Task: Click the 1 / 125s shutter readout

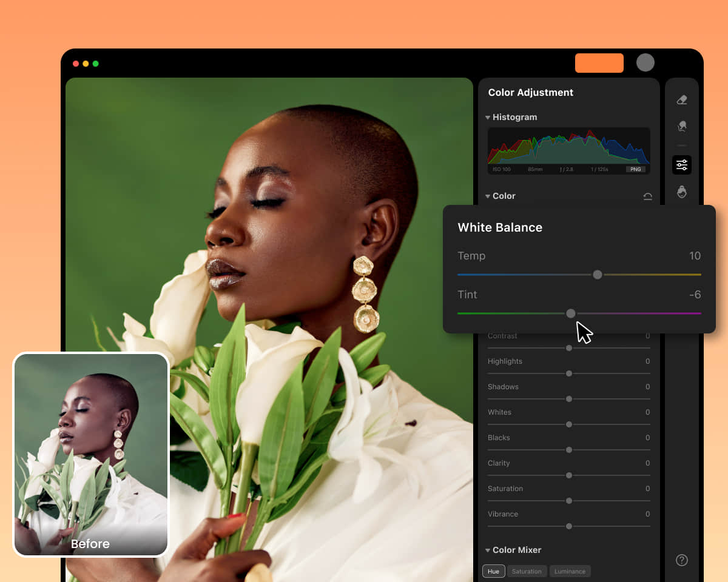Action: (601, 169)
